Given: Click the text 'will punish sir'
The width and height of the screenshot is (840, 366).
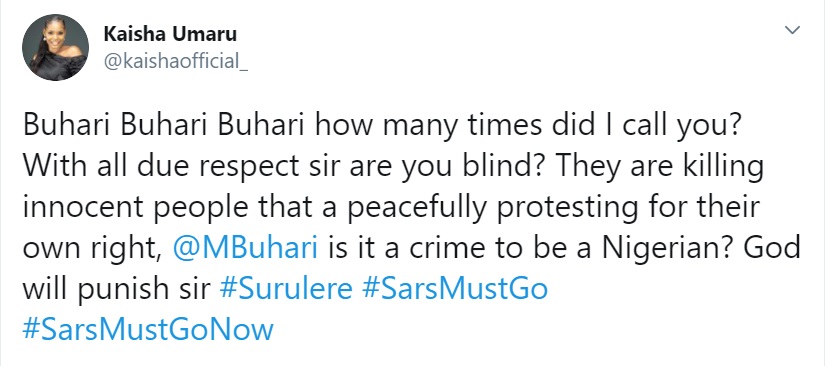Looking at the screenshot, I should click(x=117, y=289).
